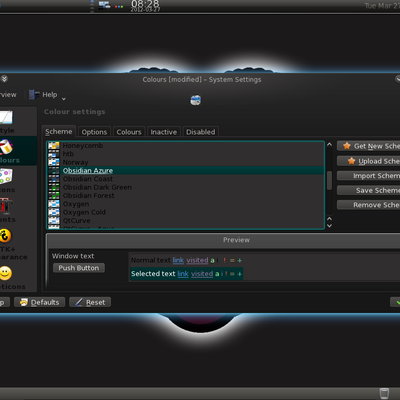Viewport: 400px width, 400px height.
Task: Open the trash icon in the bottom panel
Action: point(384,393)
